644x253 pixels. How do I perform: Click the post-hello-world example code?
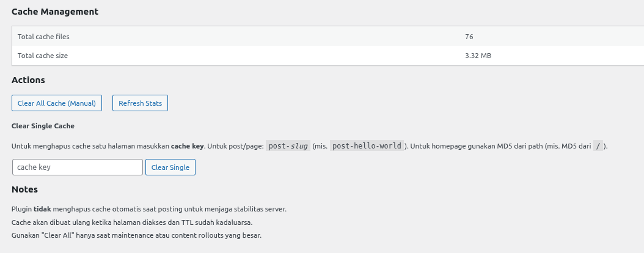tap(367, 146)
